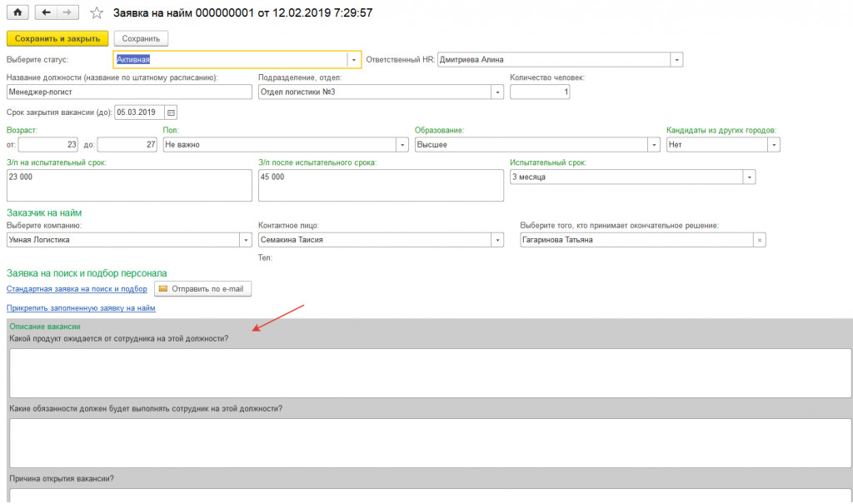Click the 3 месяца probation field
The width and height of the screenshot is (853, 504).
626,177
